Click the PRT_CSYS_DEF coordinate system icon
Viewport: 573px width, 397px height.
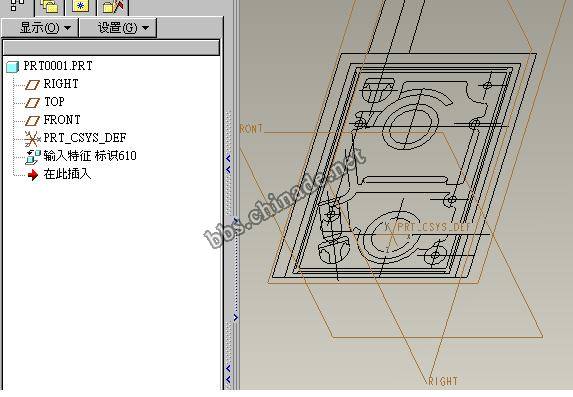tap(32, 139)
